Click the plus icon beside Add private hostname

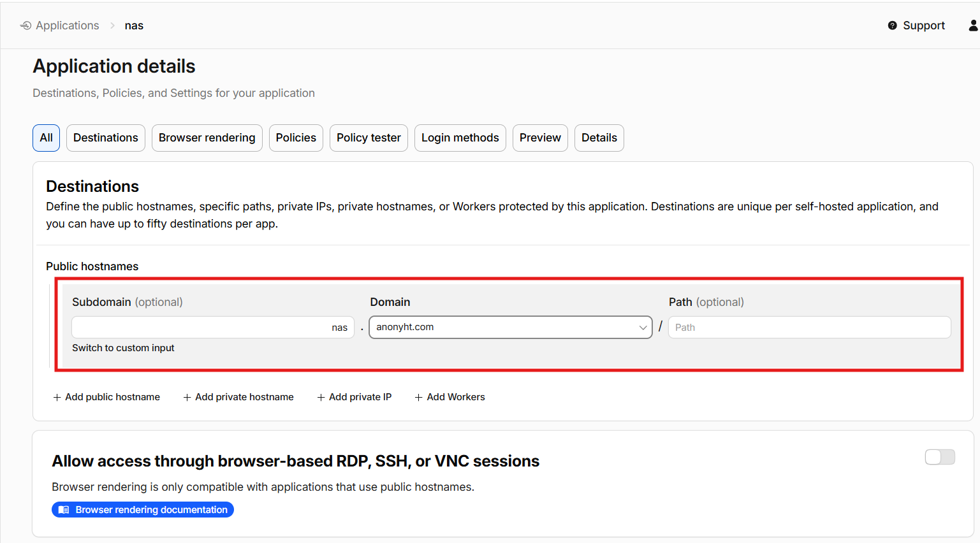point(187,397)
